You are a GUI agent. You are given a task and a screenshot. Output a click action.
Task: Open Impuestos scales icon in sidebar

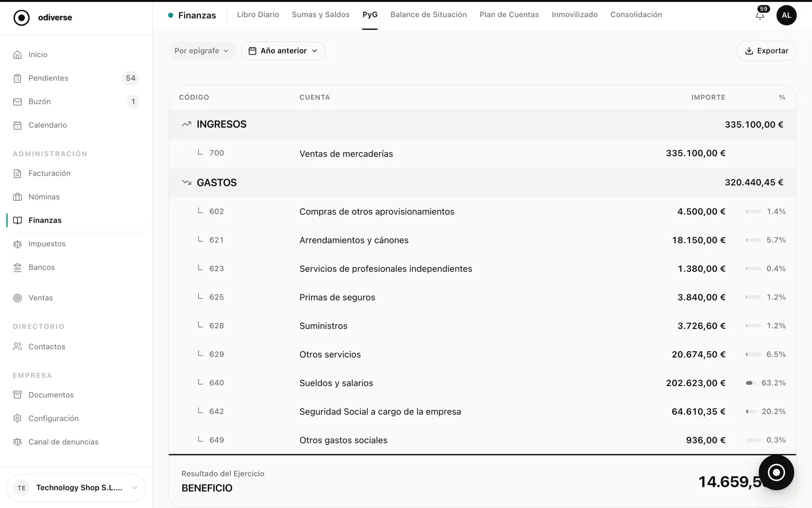17,244
